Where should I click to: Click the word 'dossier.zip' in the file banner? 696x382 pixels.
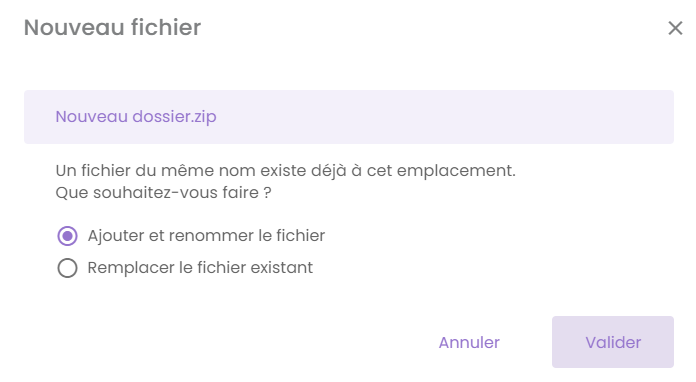[x=174, y=117]
